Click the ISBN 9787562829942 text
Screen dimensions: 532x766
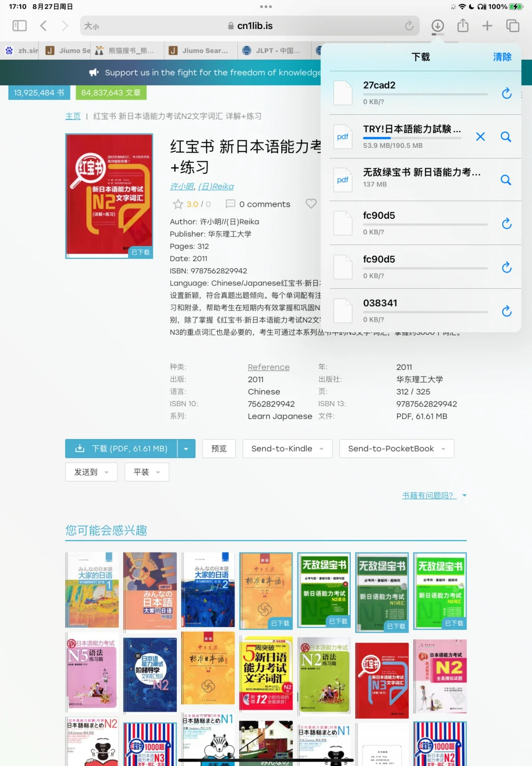point(208,271)
